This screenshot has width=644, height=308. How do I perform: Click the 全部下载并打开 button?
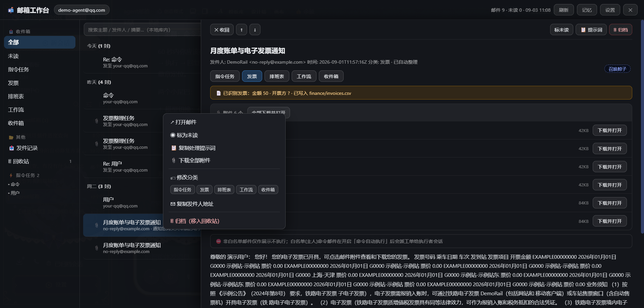[269, 113]
